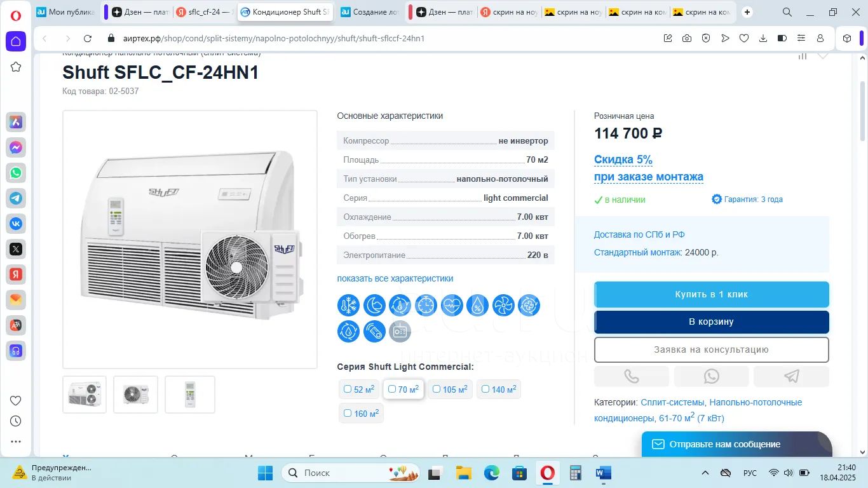Screen dimensions: 868x488
Task: Switch to the 'sflc_cf-24' Yandex tab
Action: (205, 12)
